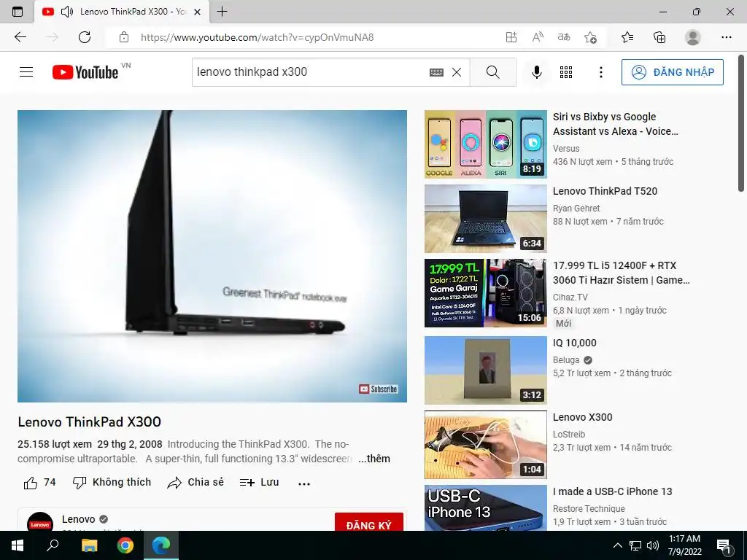The image size is (747, 560).
Task: Launch Google Chrome from taskbar
Action: click(x=125, y=545)
